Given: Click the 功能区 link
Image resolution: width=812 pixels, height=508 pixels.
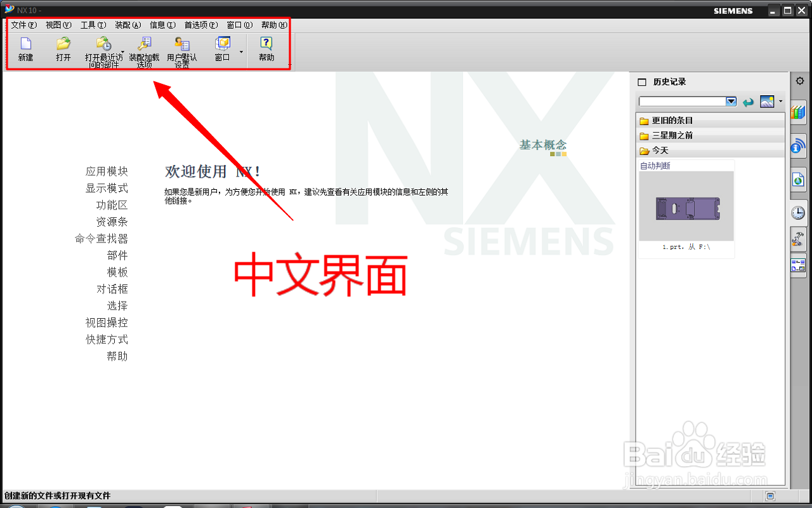Looking at the screenshot, I should tap(112, 205).
